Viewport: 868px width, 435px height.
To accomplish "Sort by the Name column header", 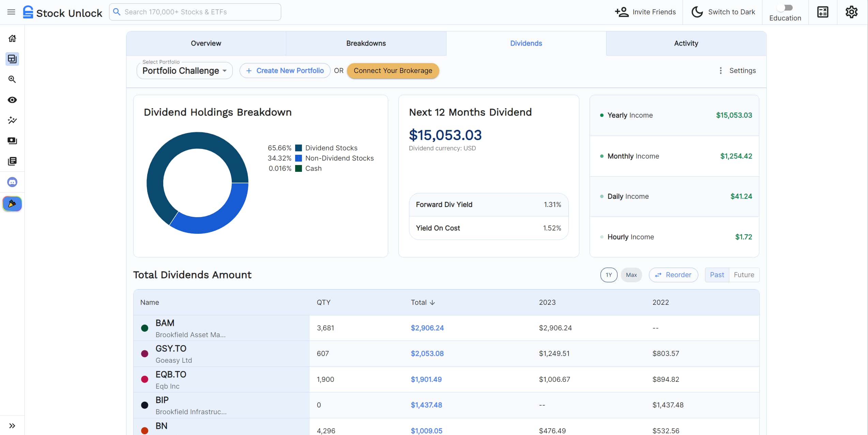I will (150, 302).
